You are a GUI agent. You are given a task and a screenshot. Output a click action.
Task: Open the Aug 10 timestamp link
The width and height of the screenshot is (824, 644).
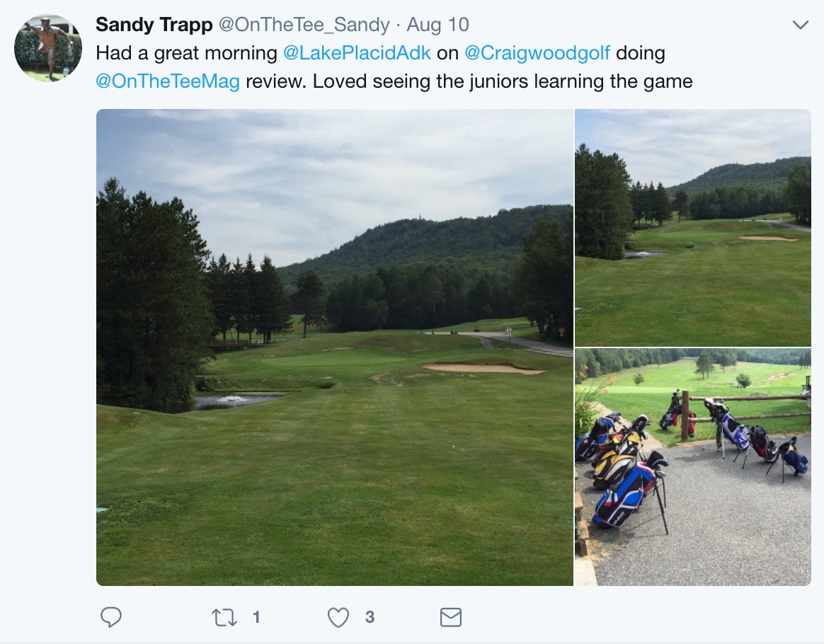click(x=437, y=25)
